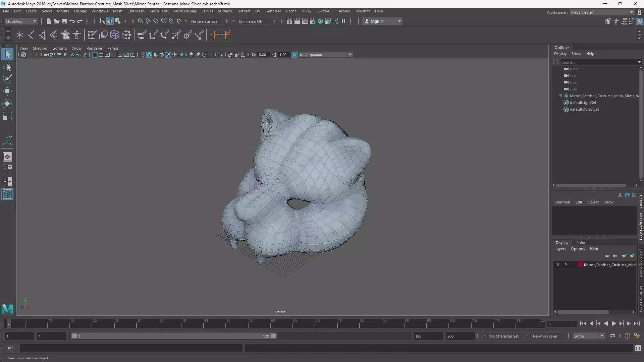The width and height of the screenshot is (644, 362).
Task: Click the red layer color swatch
Action: (580, 265)
